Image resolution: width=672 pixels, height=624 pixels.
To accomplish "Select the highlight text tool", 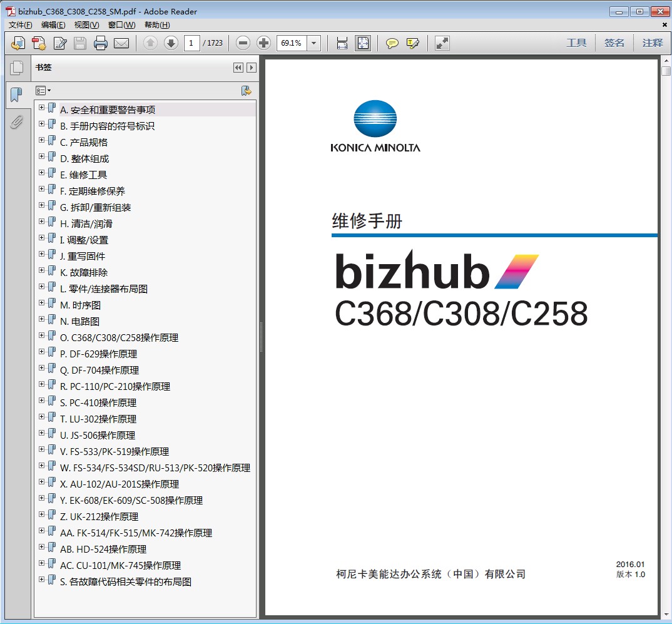I will click(412, 43).
